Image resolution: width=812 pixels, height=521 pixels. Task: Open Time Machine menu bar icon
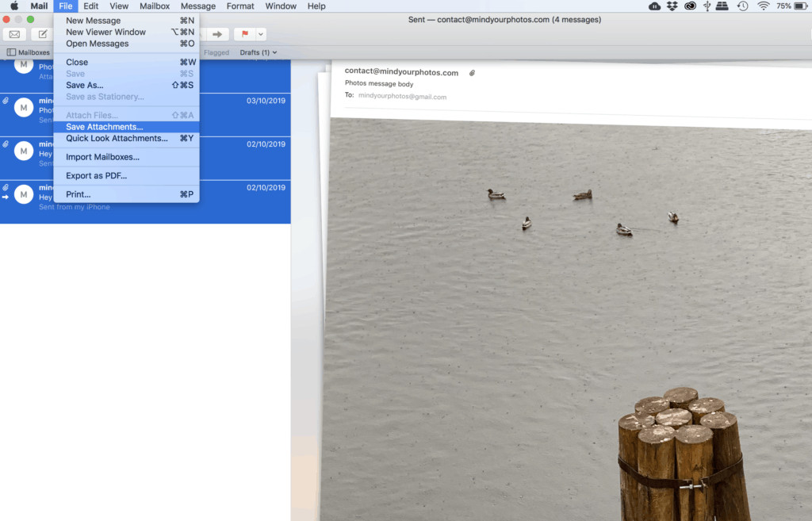pyautogui.click(x=742, y=6)
